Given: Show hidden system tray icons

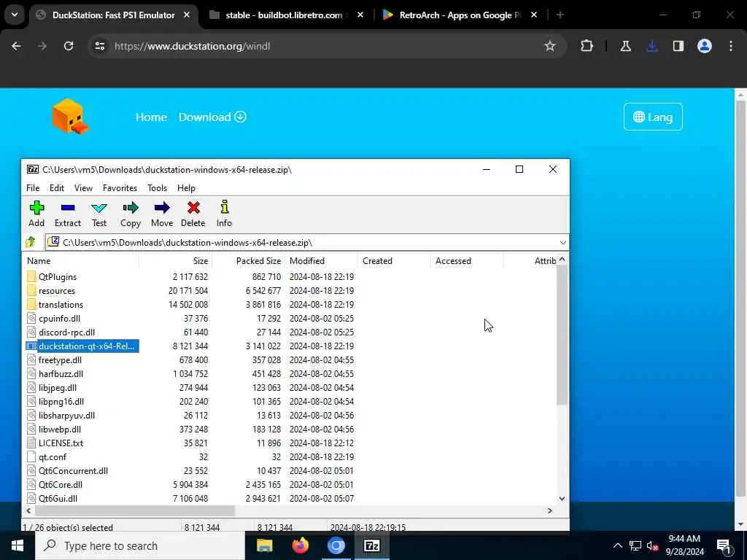Looking at the screenshot, I should coord(617,545).
